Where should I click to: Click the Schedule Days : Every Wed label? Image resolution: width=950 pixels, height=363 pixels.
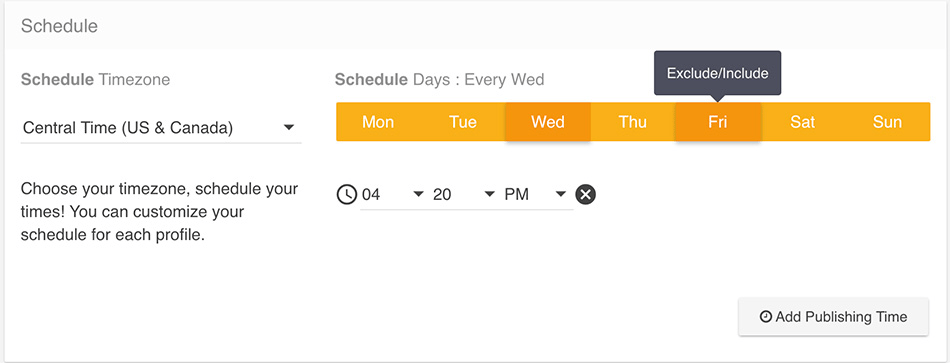tap(440, 79)
